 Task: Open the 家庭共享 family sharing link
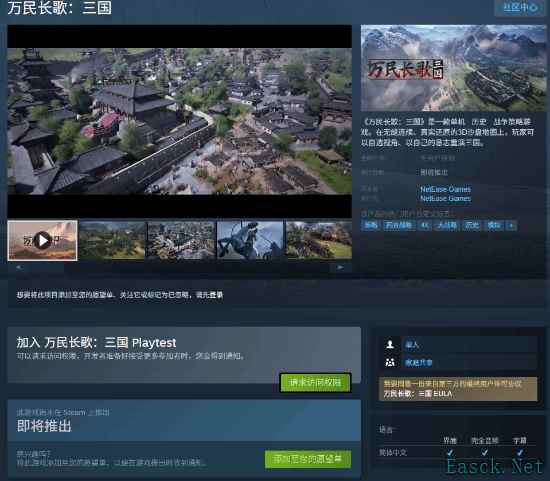pos(418,362)
